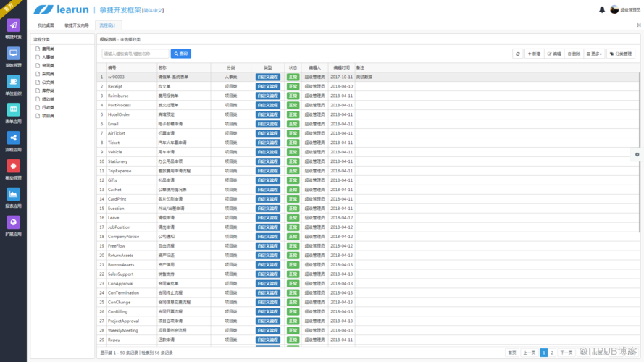Select the PostProcess row

[368, 105]
